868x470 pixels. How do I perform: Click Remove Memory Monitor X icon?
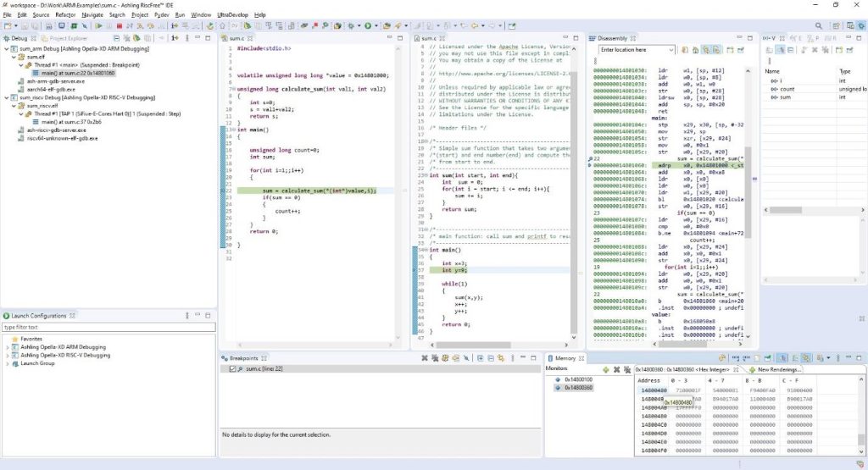[617, 369]
